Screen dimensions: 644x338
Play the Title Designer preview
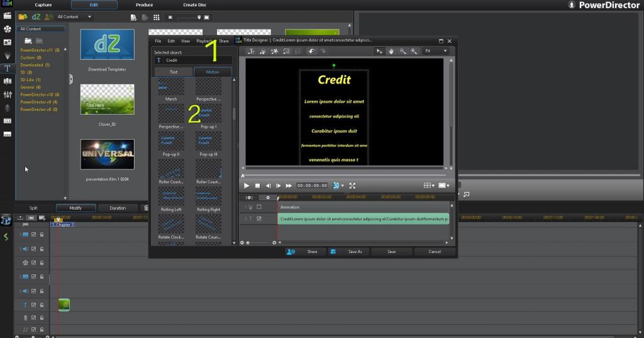point(247,186)
